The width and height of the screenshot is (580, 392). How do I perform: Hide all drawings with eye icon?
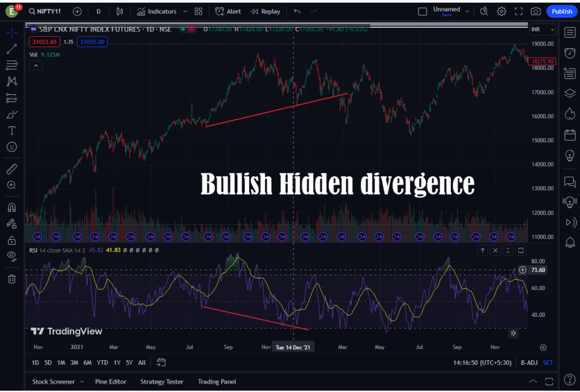point(12,256)
